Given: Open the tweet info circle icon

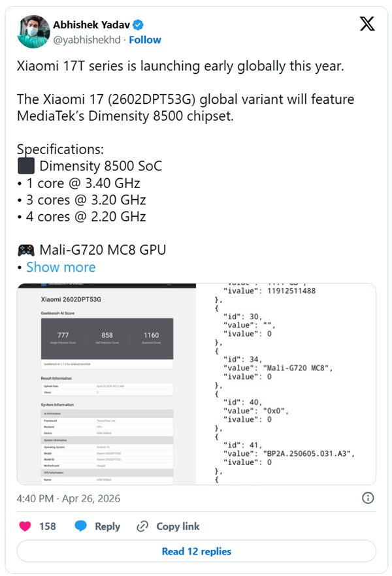Looking at the screenshot, I should coord(368,498).
